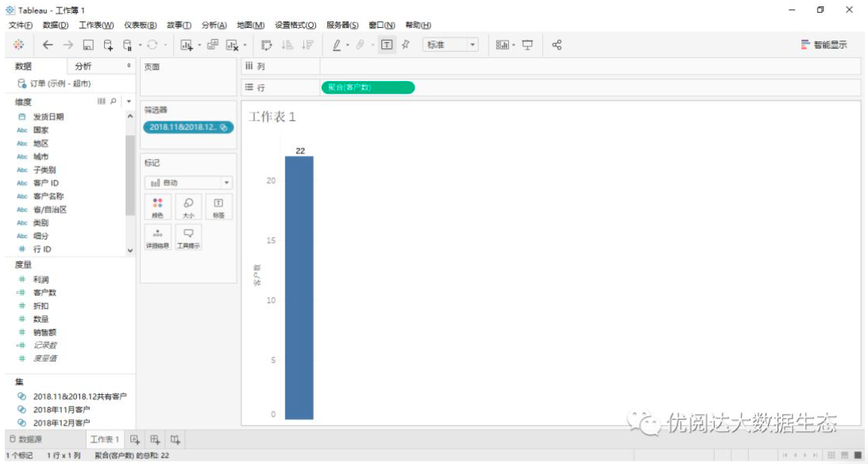The height and width of the screenshot is (464, 868).
Task: Open the Size mark card
Action: click(x=188, y=207)
